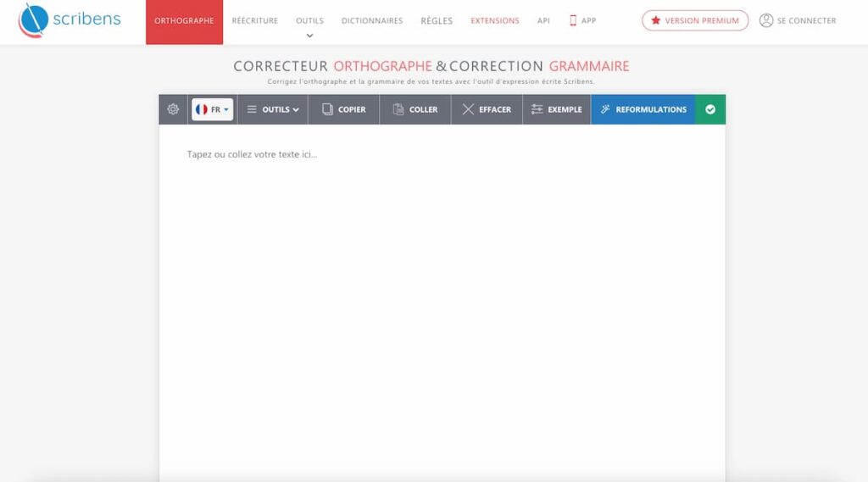Open the settings gear in the toolbar

tap(173, 109)
